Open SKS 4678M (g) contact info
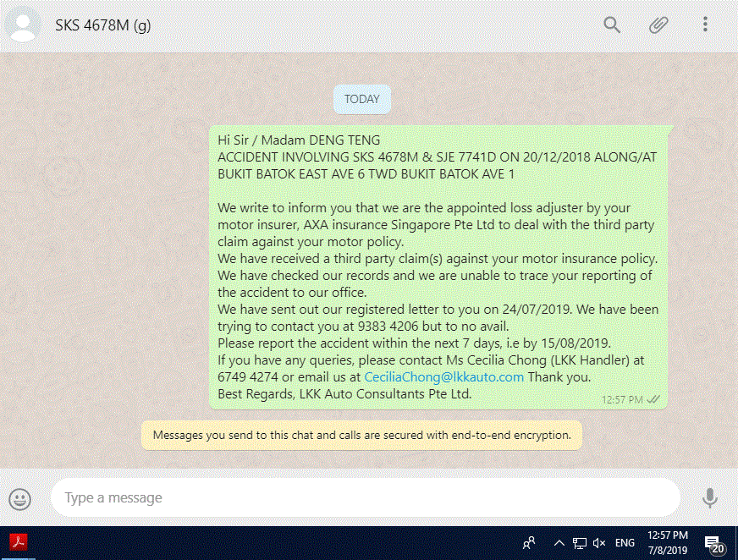 103,25
